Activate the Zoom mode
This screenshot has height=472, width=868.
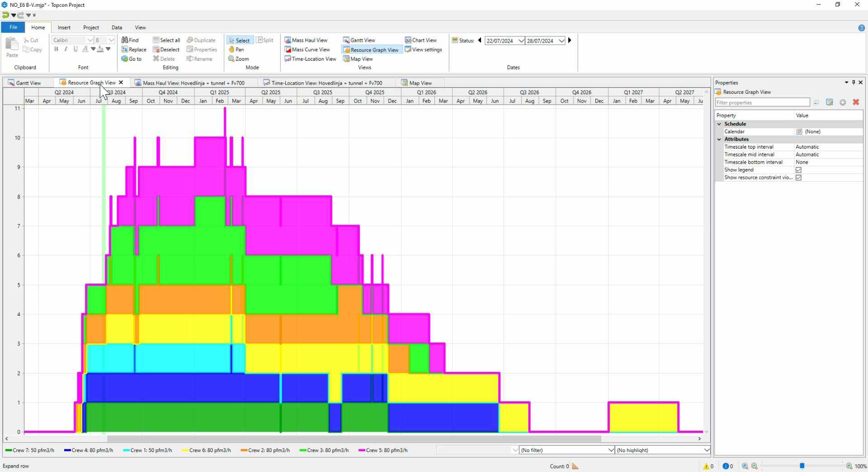click(x=238, y=59)
